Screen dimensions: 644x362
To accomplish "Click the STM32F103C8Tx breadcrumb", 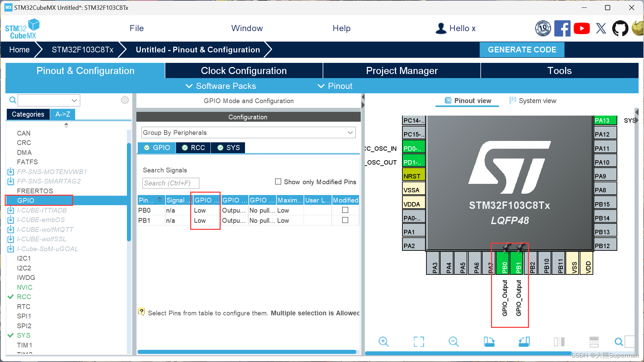I will tap(83, 50).
